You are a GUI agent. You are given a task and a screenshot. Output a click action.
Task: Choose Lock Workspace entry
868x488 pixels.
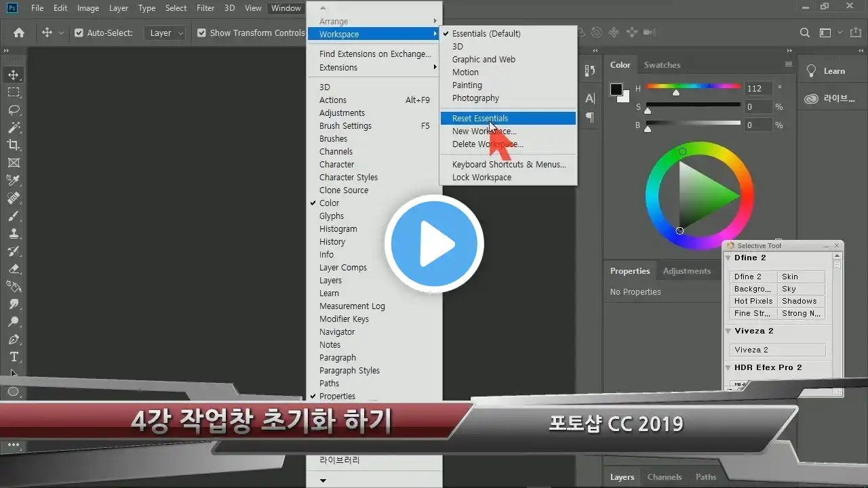508,178
